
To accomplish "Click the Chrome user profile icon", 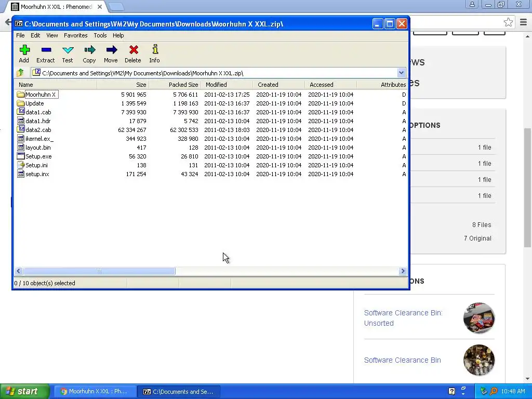I will [472, 4].
